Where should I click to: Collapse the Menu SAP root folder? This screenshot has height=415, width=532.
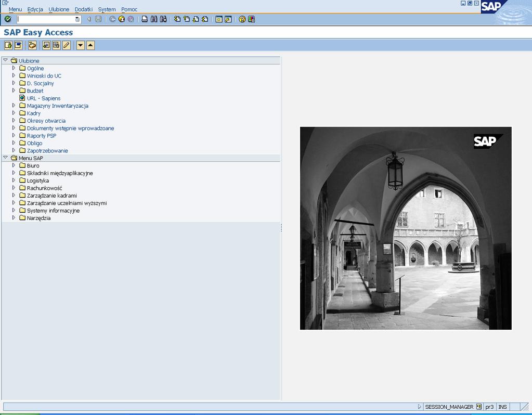coord(5,158)
